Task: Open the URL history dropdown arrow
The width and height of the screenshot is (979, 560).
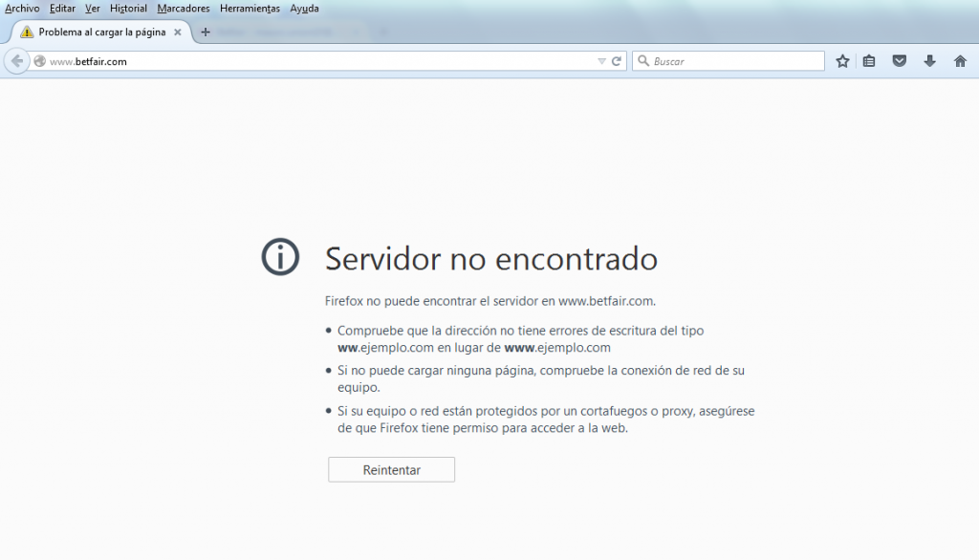Action: tap(601, 61)
